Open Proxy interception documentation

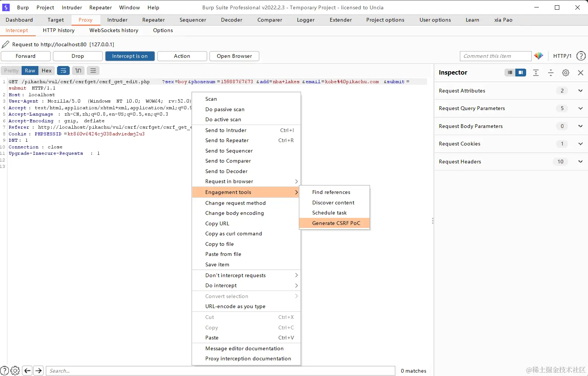pyautogui.click(x=246, y=358)
